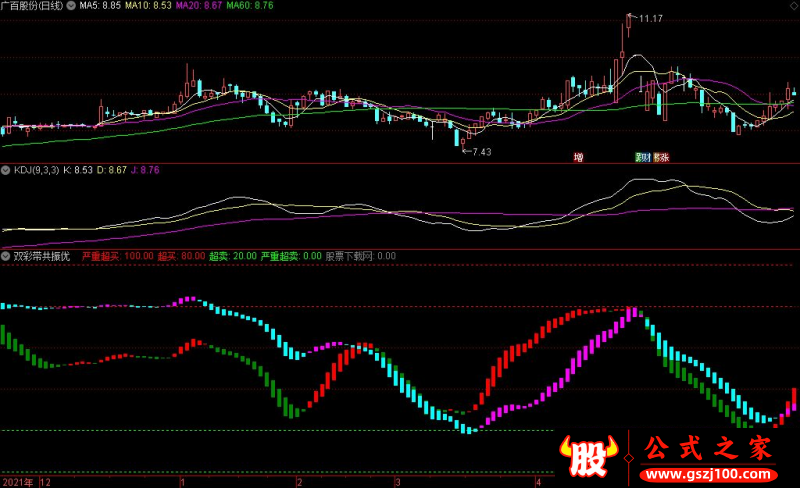Expand the KDJ(9,3,3) indicator menu
This screenshot has width=800, height=488.
point(6,170)
